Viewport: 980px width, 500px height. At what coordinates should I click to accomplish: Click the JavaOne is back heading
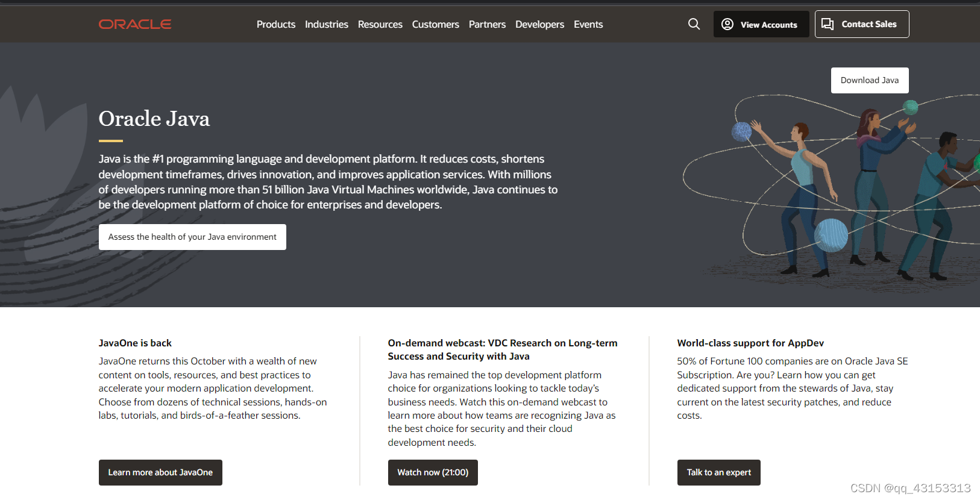135,343
